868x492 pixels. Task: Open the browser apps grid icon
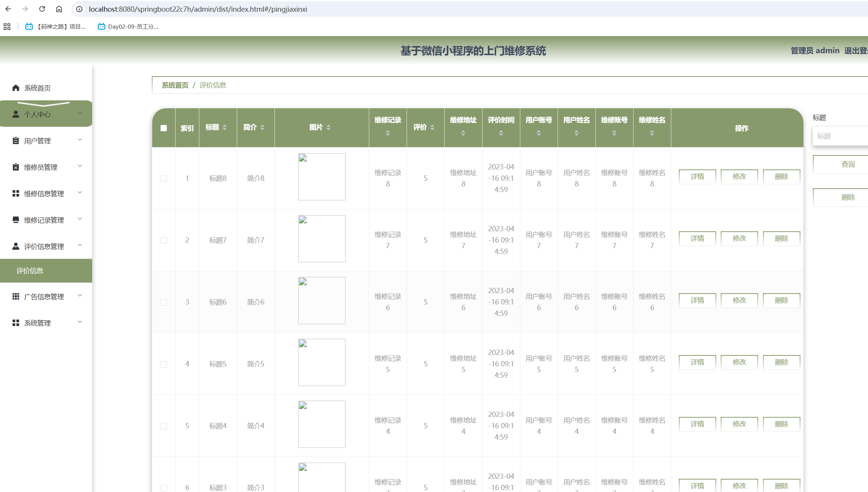(7, 26)
